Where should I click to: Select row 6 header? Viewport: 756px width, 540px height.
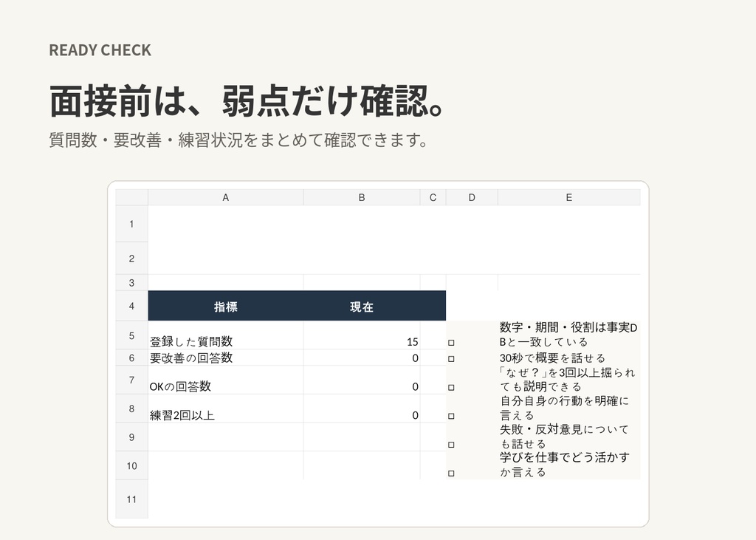tap(131, 358)
